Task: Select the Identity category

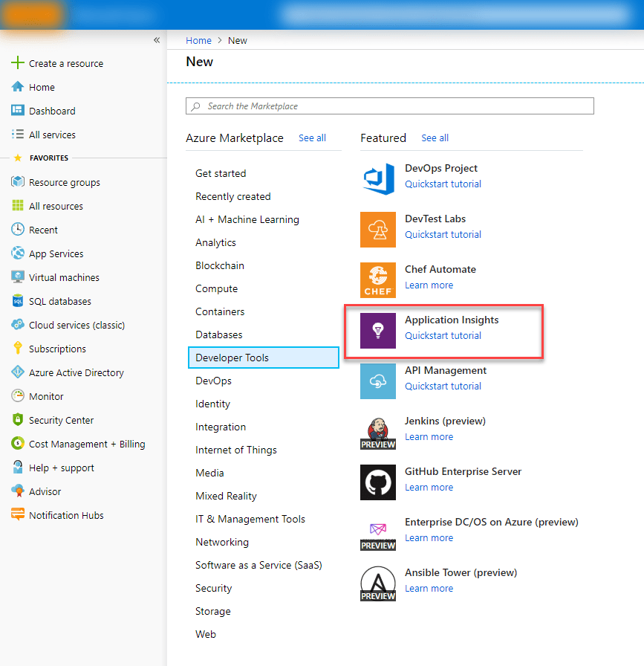Action: [212, 404]
